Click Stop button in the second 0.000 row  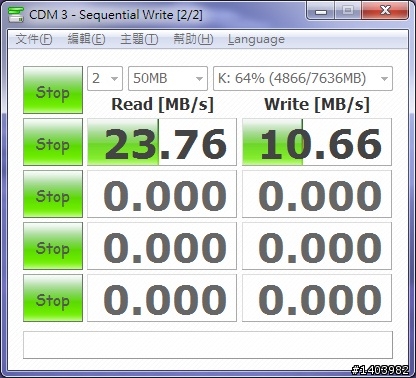click(x=53, y=246)
